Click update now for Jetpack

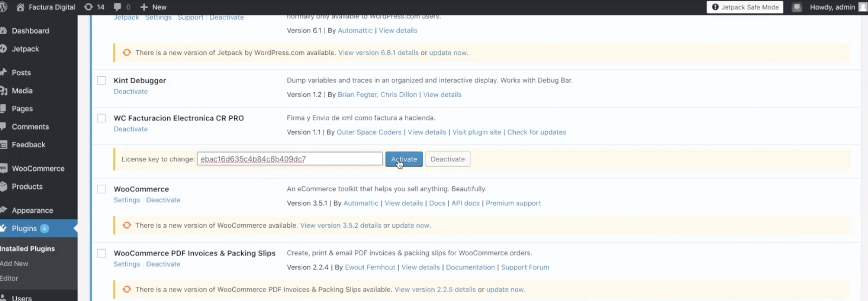coord(448,53)
